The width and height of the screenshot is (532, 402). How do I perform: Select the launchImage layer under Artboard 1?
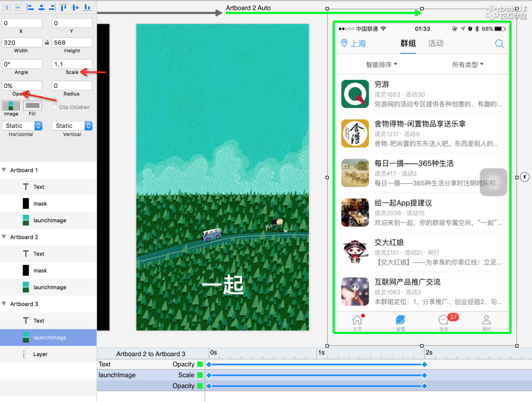tap(48, 220)
